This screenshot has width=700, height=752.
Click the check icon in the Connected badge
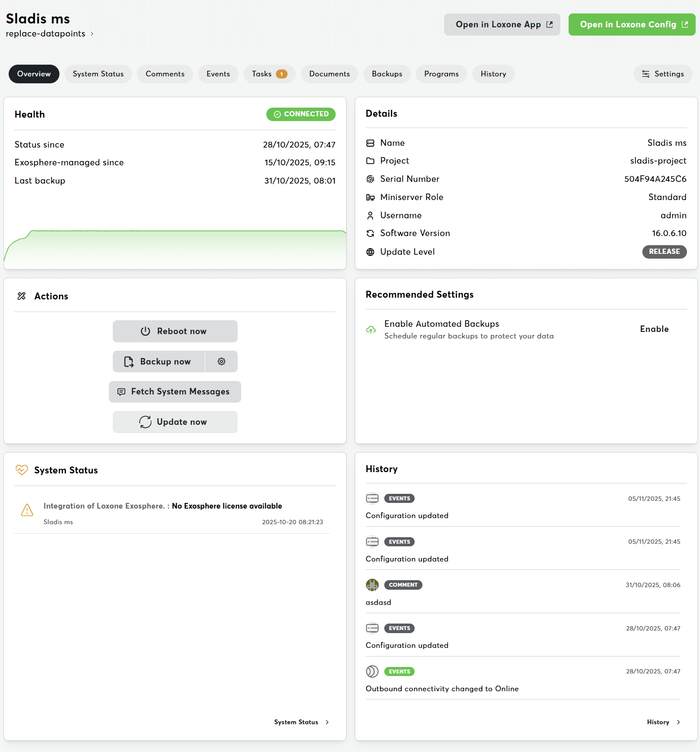277,115
